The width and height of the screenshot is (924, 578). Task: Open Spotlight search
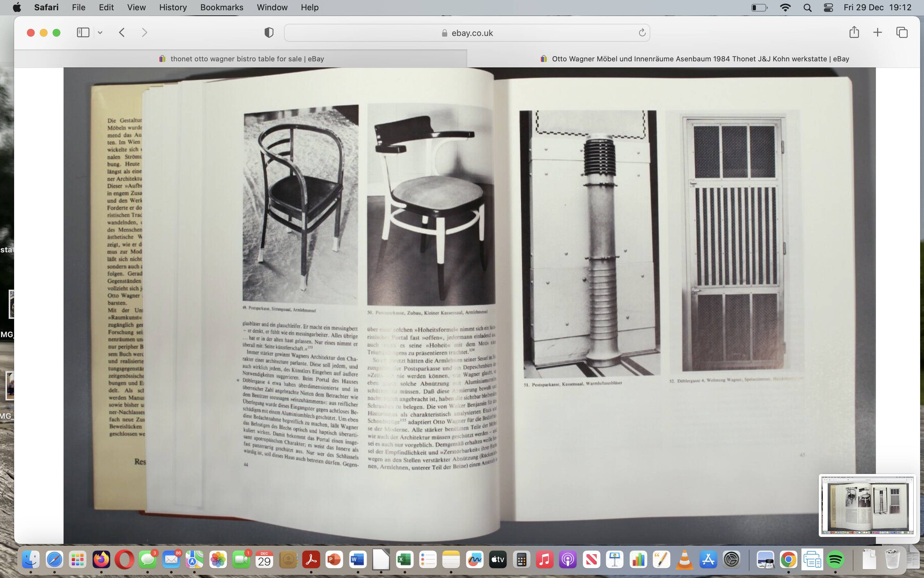click(x=807, y=8)
